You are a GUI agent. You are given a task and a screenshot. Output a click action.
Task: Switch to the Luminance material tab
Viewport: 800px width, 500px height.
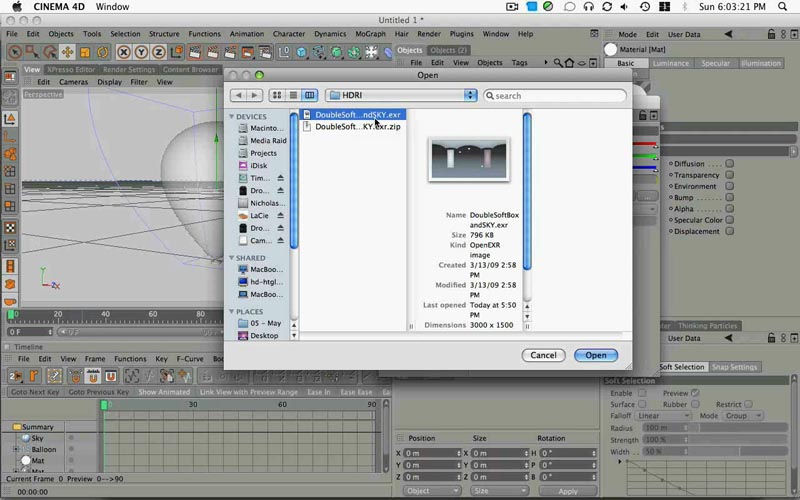pyautogui.click(x=670, y=63)
